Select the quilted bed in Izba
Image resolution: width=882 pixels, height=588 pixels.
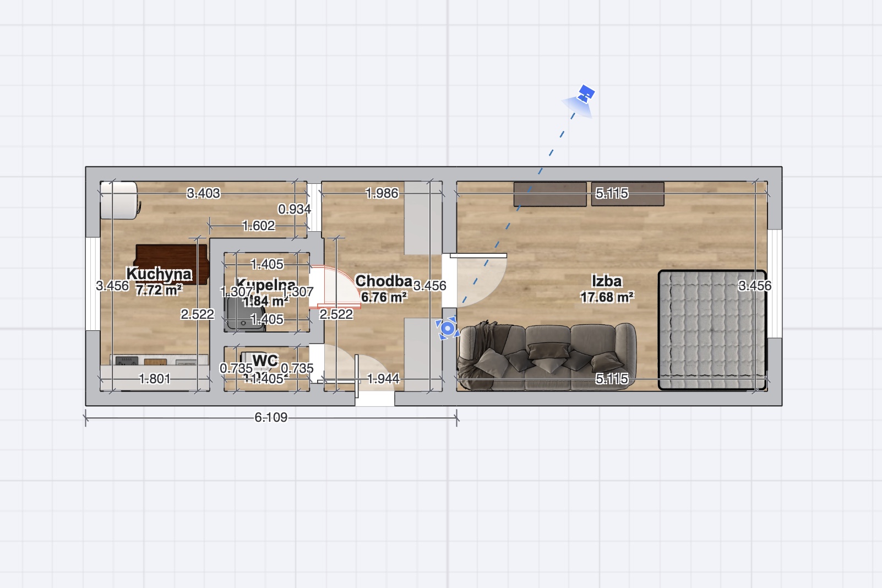(712, 329)
